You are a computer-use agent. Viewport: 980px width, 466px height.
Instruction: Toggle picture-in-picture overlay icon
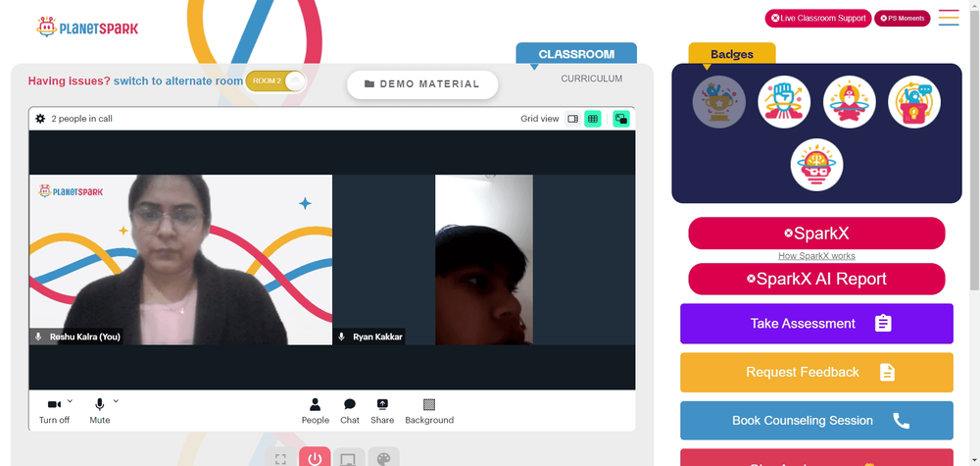coord(621,119)
